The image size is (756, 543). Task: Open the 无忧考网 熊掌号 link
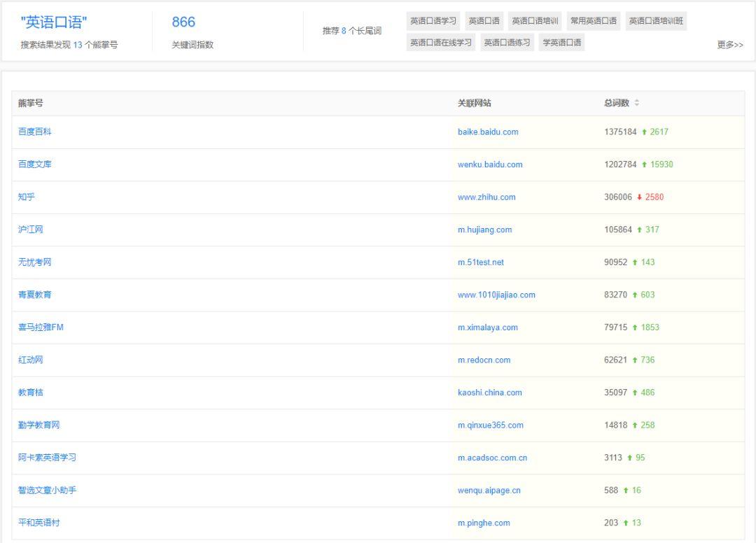point(35,262)
